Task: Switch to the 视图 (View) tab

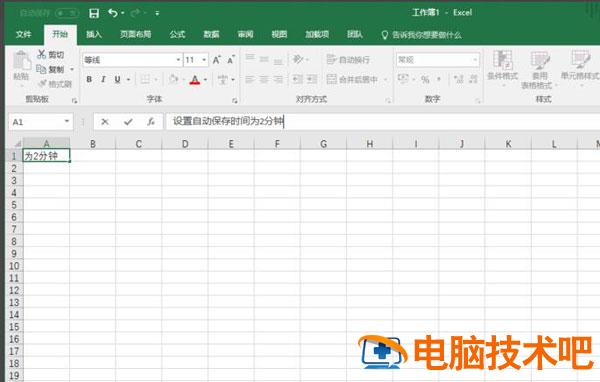Action: 279,34
